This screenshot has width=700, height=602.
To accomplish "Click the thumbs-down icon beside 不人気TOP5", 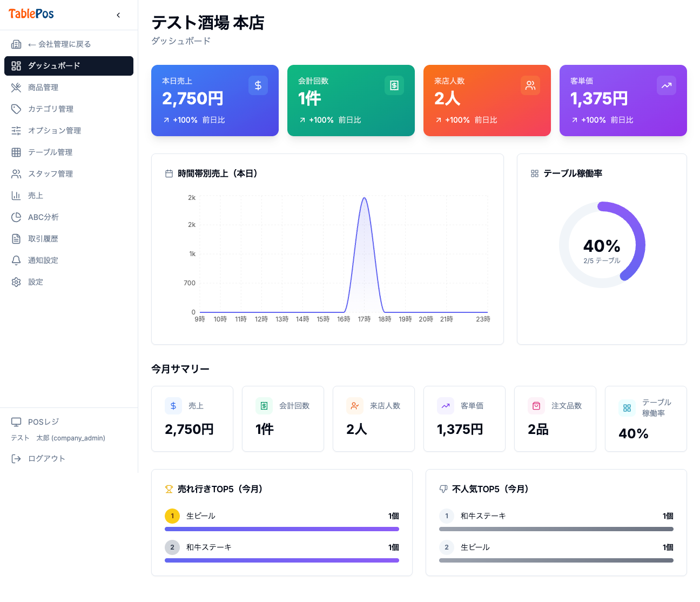I will (443, 489).
